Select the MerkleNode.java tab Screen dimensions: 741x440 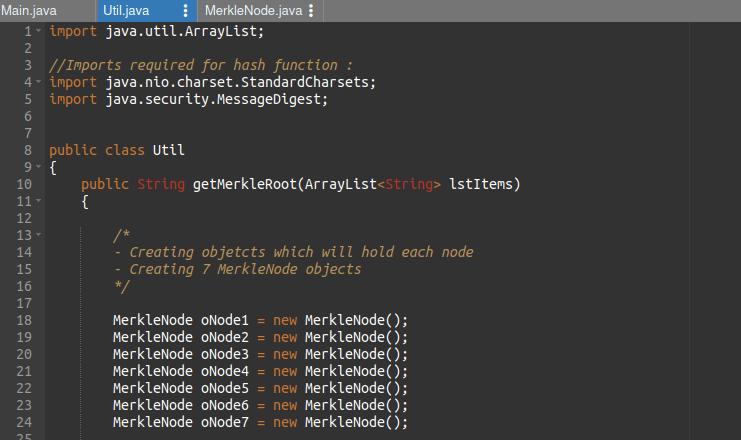click(x=252, y=11)
